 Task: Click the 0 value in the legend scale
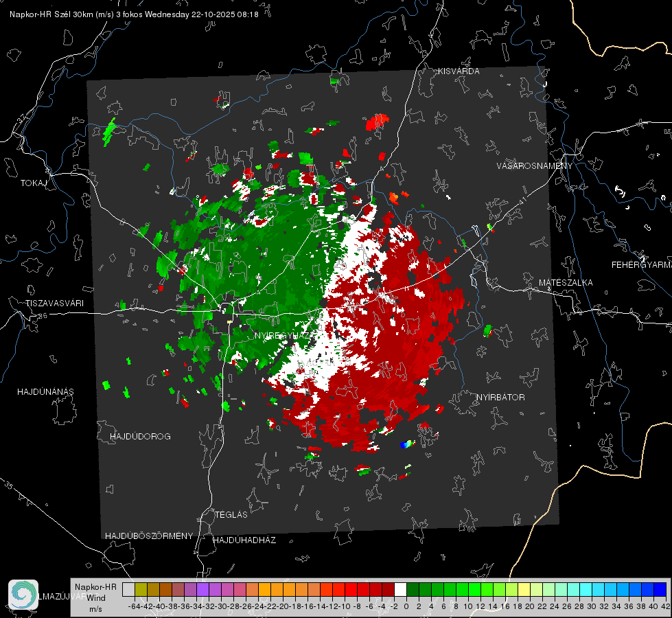click(406, 606)
